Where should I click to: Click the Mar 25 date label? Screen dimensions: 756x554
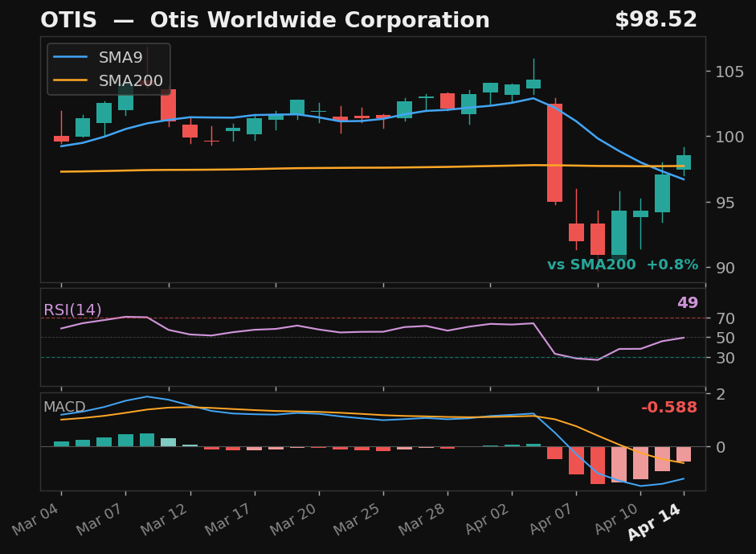(358, 519)
